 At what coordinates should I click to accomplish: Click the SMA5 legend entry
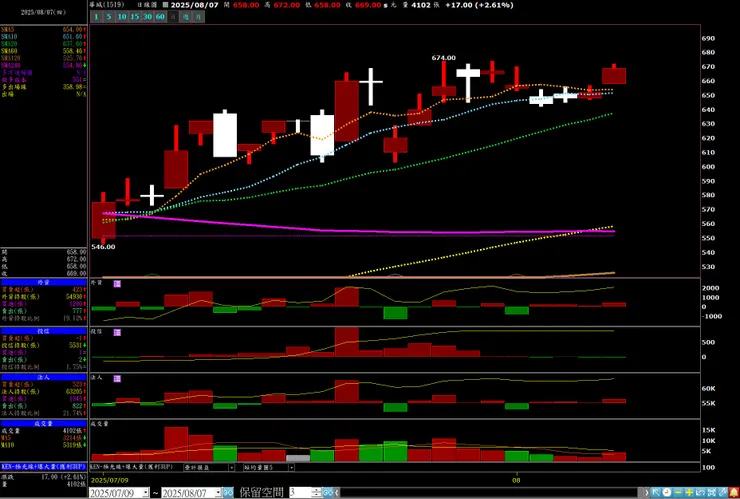(x=43, y=29)
